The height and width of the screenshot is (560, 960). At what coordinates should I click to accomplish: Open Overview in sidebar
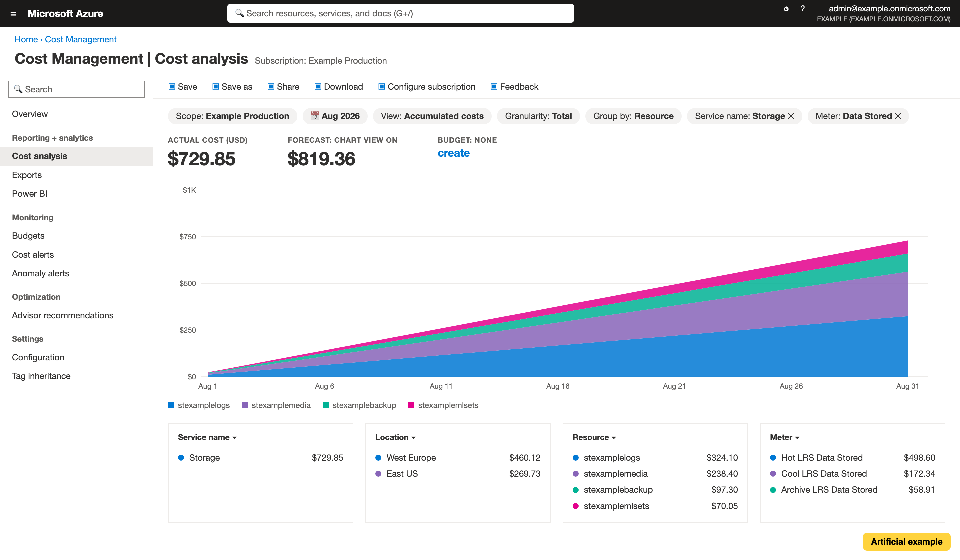pos(76,114)
